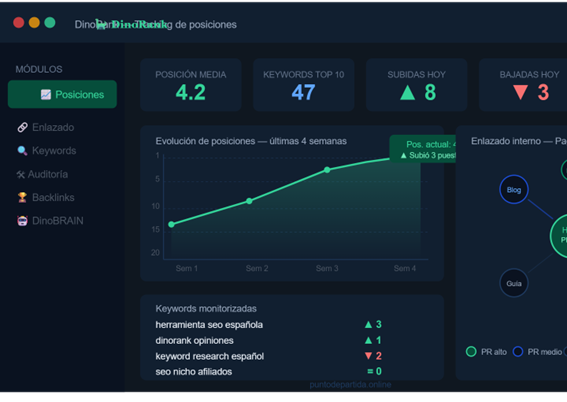Click the tools icon beside Auditoría
This screenshot has height=402, width=567.
pos(21,175)
